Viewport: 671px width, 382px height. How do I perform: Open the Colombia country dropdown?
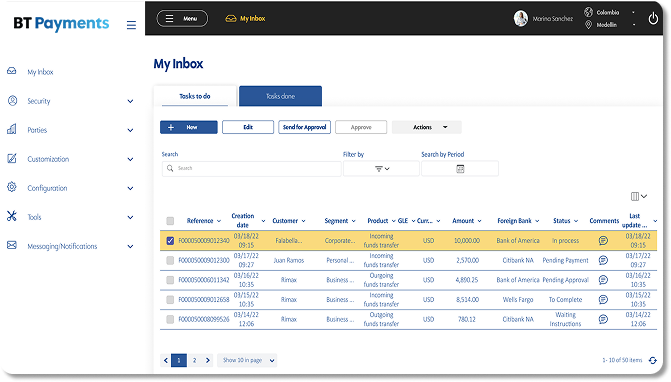pyautogui.click(x=634, y=12)
